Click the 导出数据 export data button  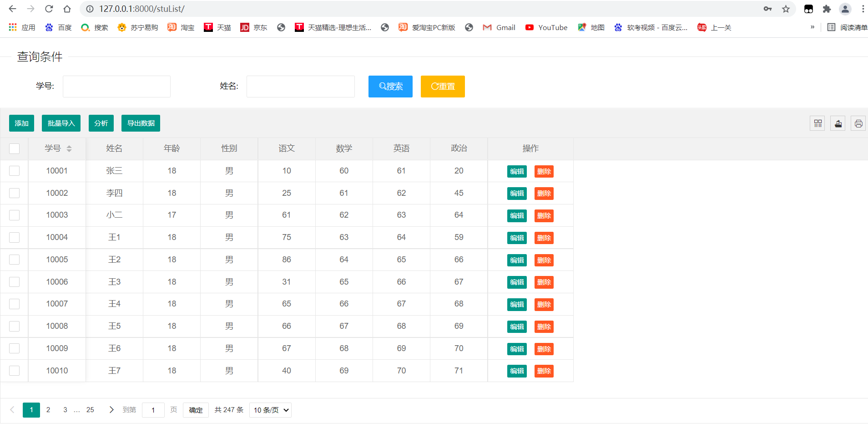pyautogui.click(x=140, y=123)
